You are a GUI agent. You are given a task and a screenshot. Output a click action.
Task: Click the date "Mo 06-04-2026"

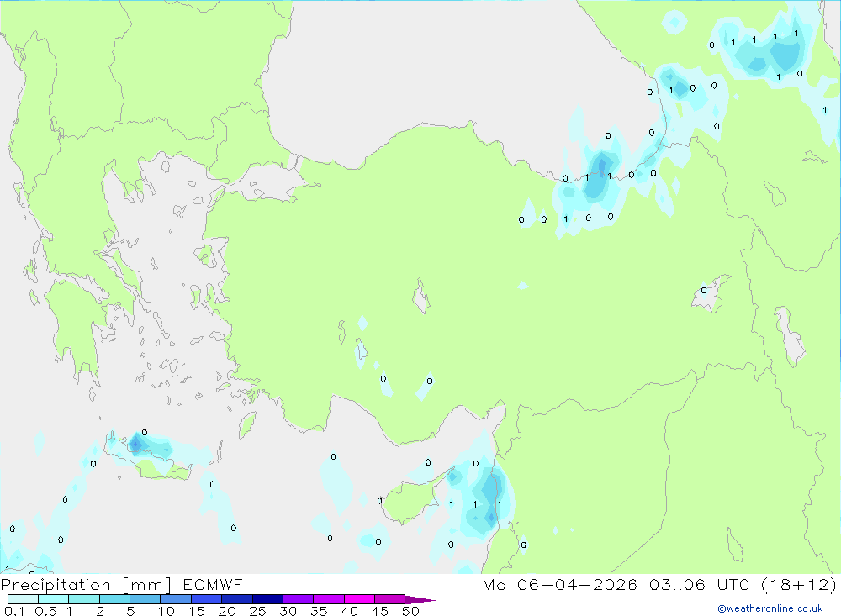tap(559, 584)
